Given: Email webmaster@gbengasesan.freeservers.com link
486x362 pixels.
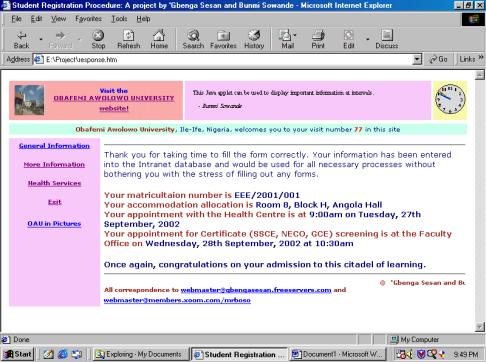Looking at the screenshot, I should coord(256,290).
